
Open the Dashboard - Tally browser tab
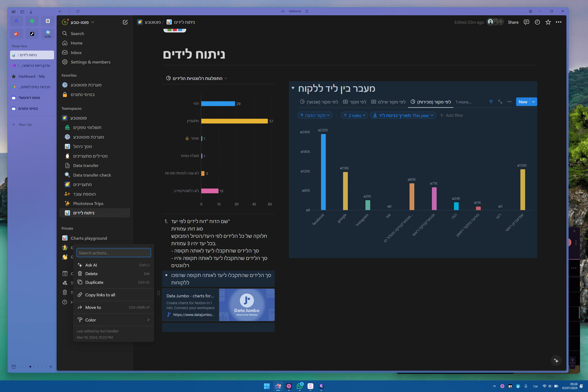point(32,76)
